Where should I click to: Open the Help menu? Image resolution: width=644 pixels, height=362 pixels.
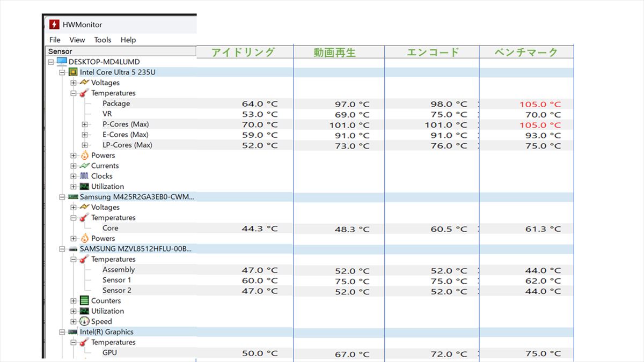[128, 40]
